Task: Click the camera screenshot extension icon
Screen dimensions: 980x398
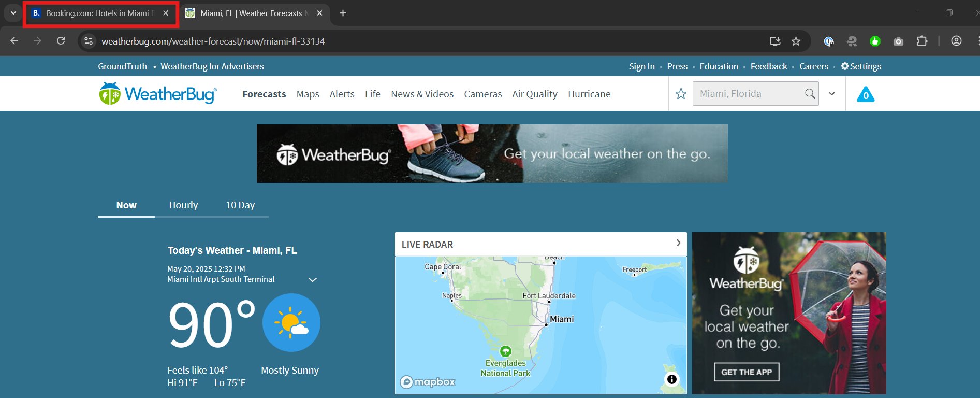Action: [x=898, y=41]
